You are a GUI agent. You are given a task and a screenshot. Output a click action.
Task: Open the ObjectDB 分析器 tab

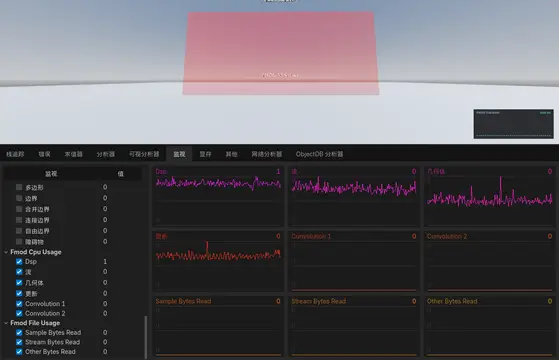pos(319,154)
